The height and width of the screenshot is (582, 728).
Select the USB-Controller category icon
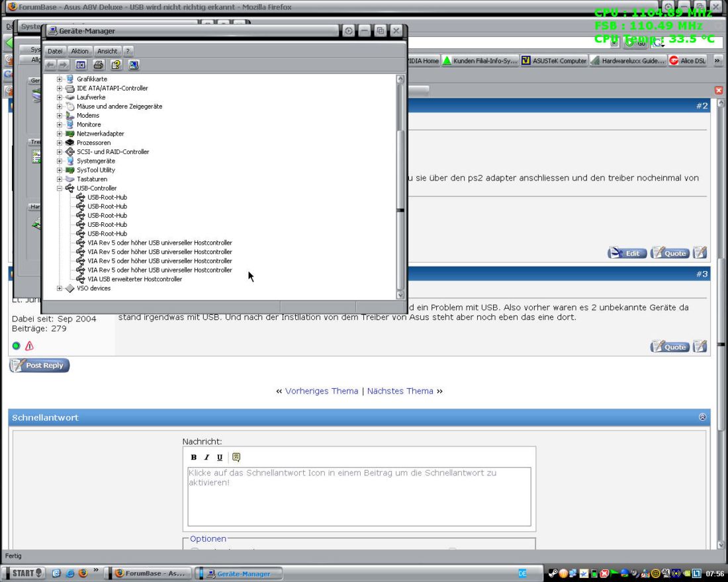pos(69,188)
